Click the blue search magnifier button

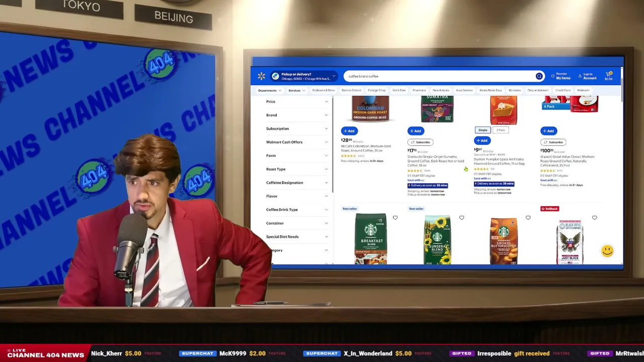539,76
